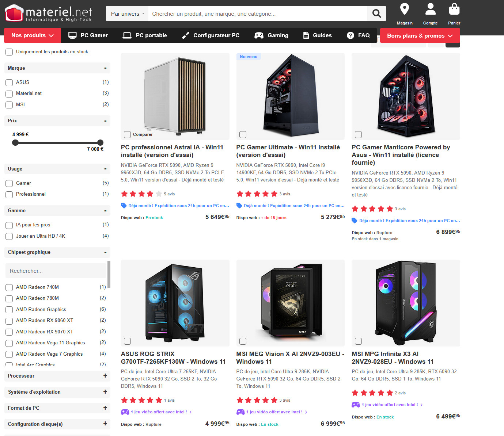
Task: Expand the Système d'exploitation filter section
Action: click(x=105, y=392)
